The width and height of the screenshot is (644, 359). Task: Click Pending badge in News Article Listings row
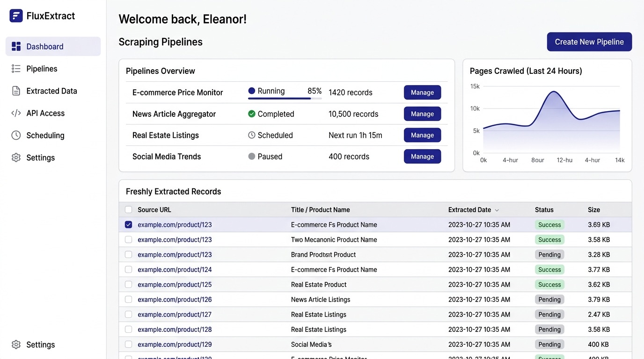[x=549, y=300]
